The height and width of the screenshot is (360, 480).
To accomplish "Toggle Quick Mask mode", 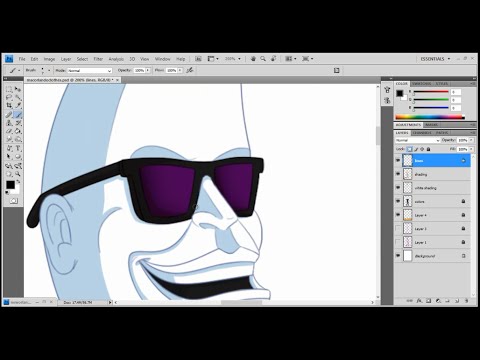I will point(13,201).
